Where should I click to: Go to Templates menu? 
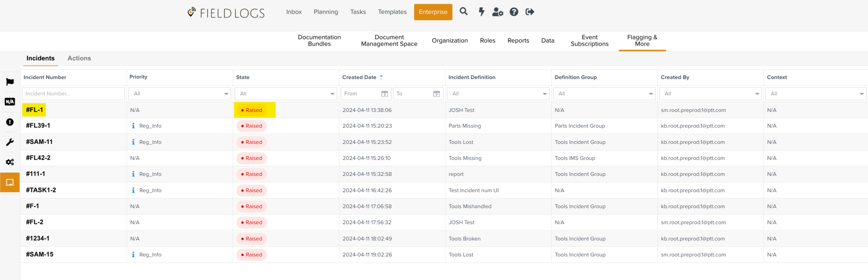[x=392, y=12]
